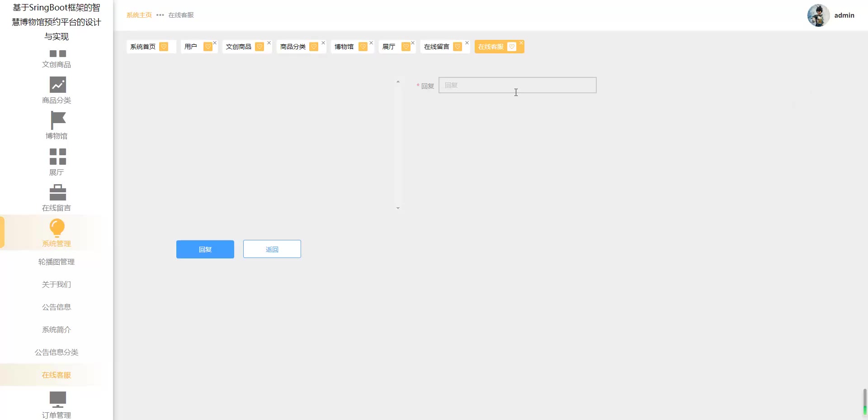Open 轮播图管理 in the sidebar
The height and width of the screenshot is (420, 868).
[x=57, y=262]
